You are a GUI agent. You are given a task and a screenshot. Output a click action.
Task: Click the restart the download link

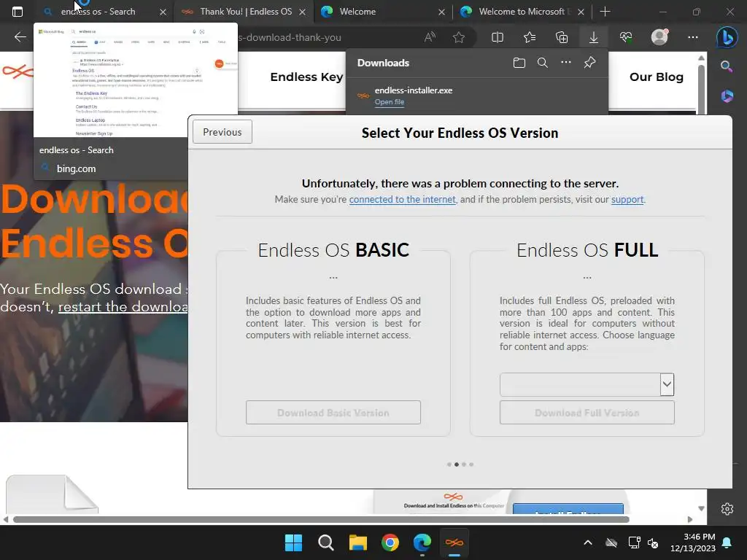[x=123, y=307]
